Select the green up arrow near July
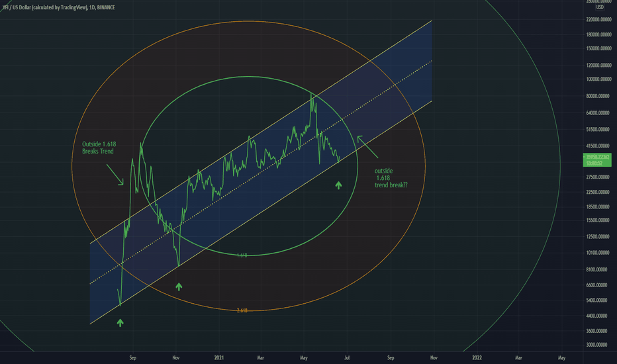The height and width of the screenshot is (364, 617). 338,185
